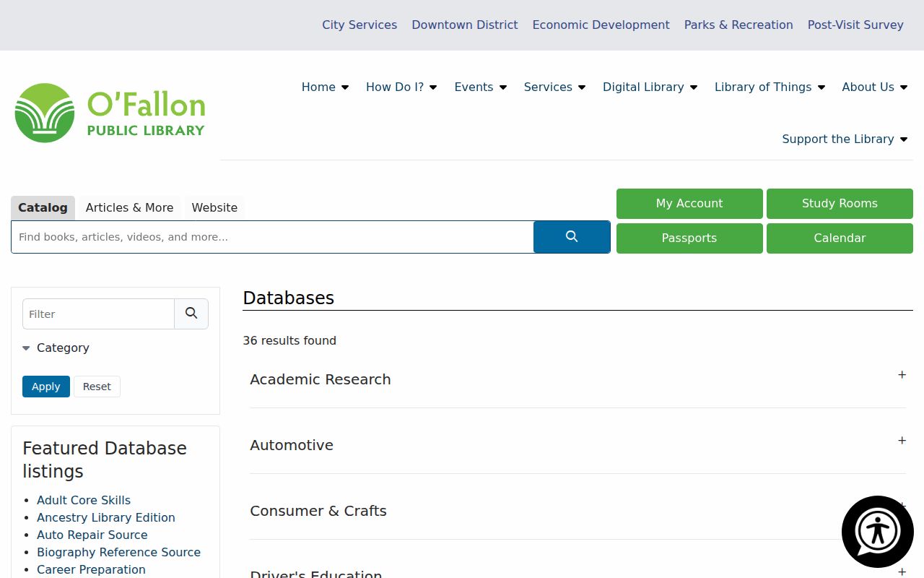This screenshot has width=924, height=578.
Task: Open the Downtown District link
Action: [x=465, y=25]
